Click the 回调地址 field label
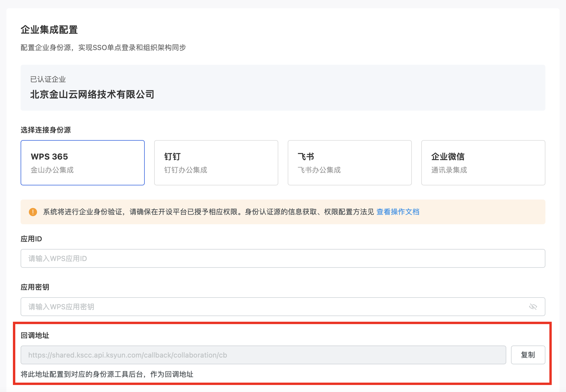The height and width of the screenshot is (392, 566). click(35, 335)
